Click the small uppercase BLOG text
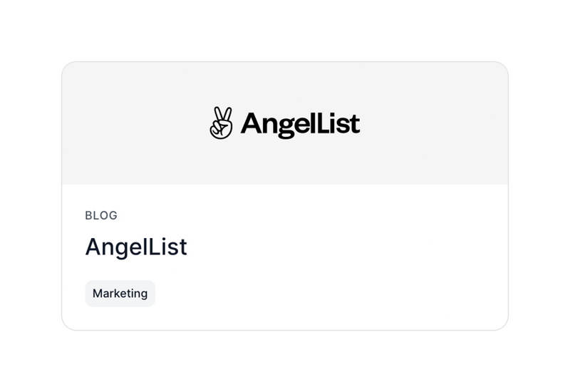The width and height of the screenshot is (570, 392). (101, 215)
